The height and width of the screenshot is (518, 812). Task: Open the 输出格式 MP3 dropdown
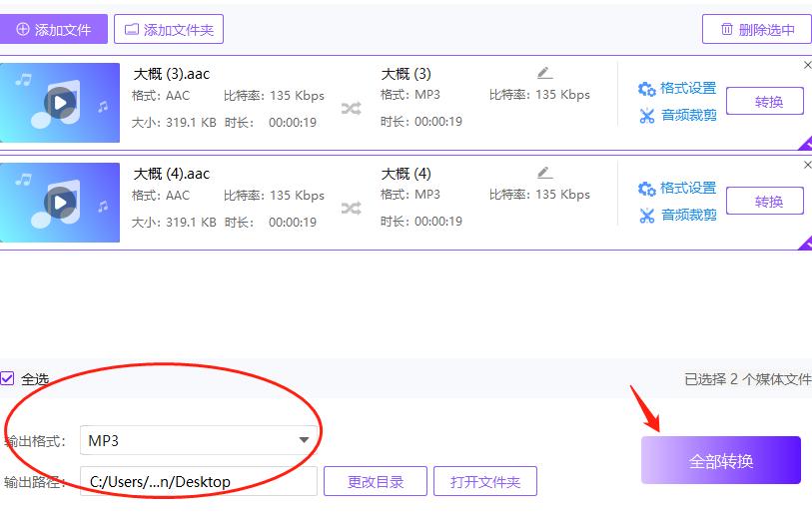coord(199,440)
